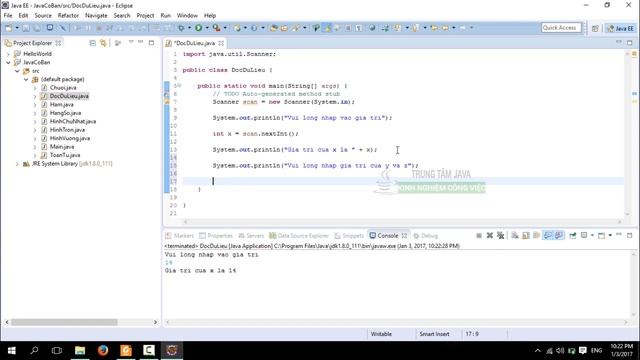Viewport: 640px width, 360px height.
Task: Toggle Mark Occurrences in toolbar
Action: coord(327,28)
